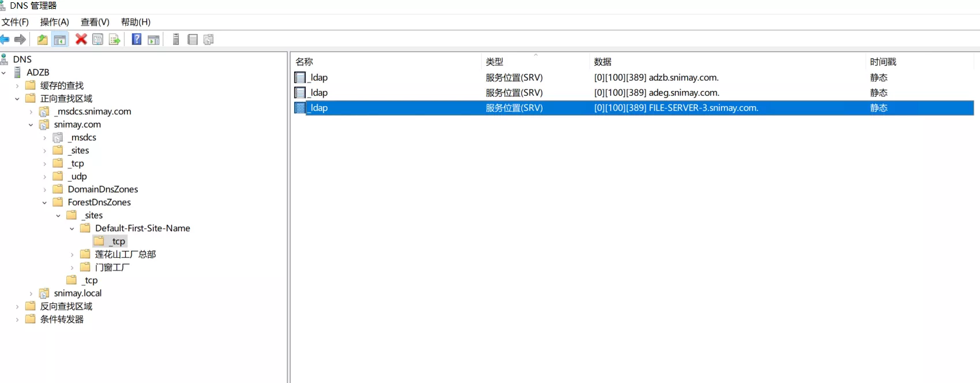This screenshot has width=980, height=383.
Task: Sort records by 类型 column header
Action: [x=494, y=62]
